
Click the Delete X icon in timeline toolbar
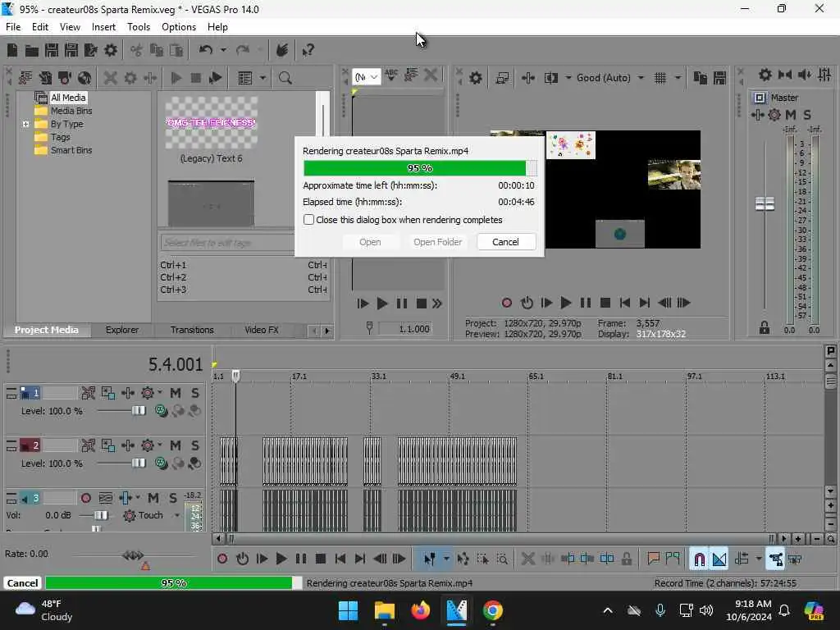[x=527, y=559]
